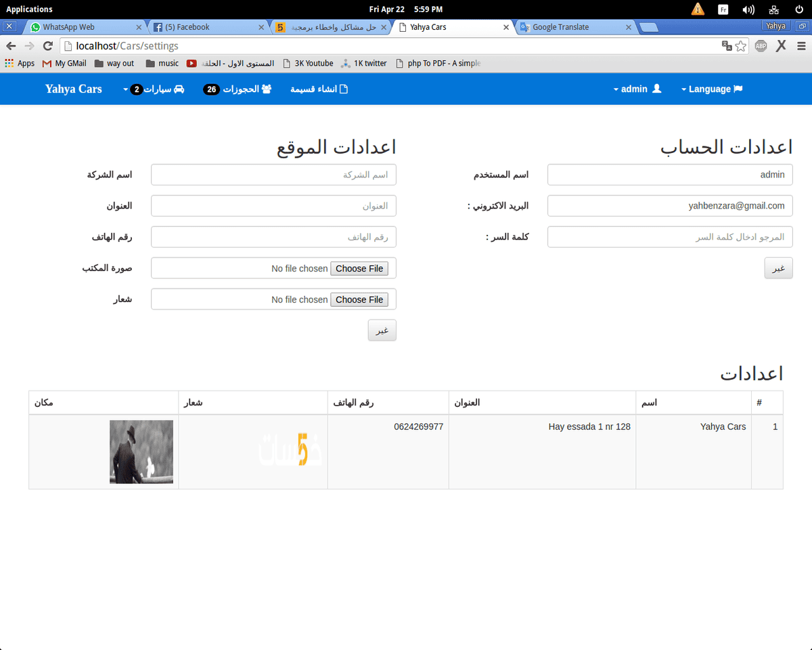Close the Yahya Cars tab

[x=506, y=27]
